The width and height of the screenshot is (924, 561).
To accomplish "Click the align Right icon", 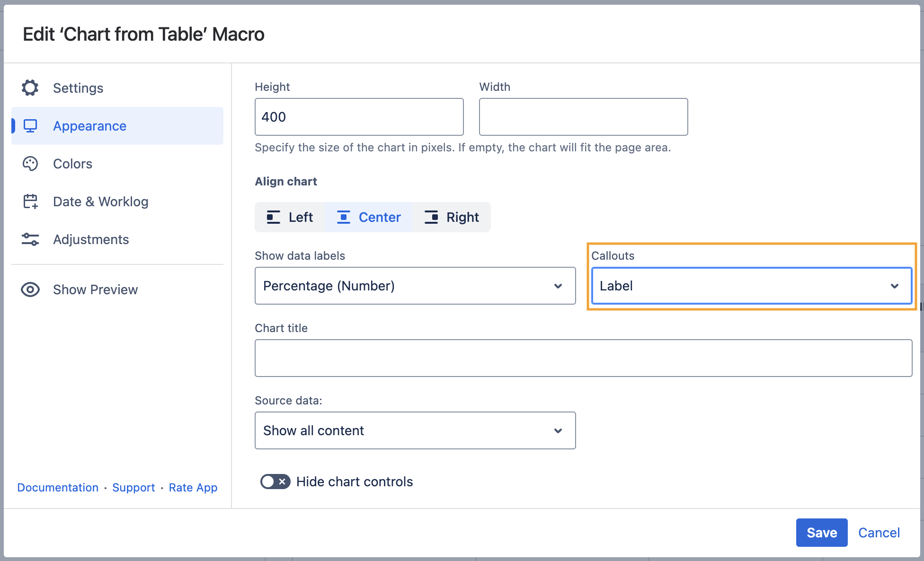I will [x=431, y=217].
